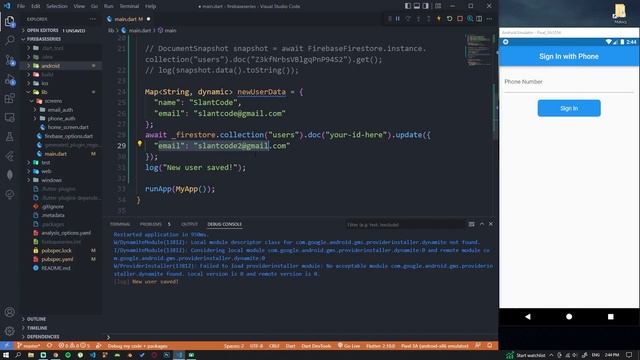Collapse the FIREBASESERIES root folder
The width and height of the screenshot is (640, 360).
pos(43,39)
